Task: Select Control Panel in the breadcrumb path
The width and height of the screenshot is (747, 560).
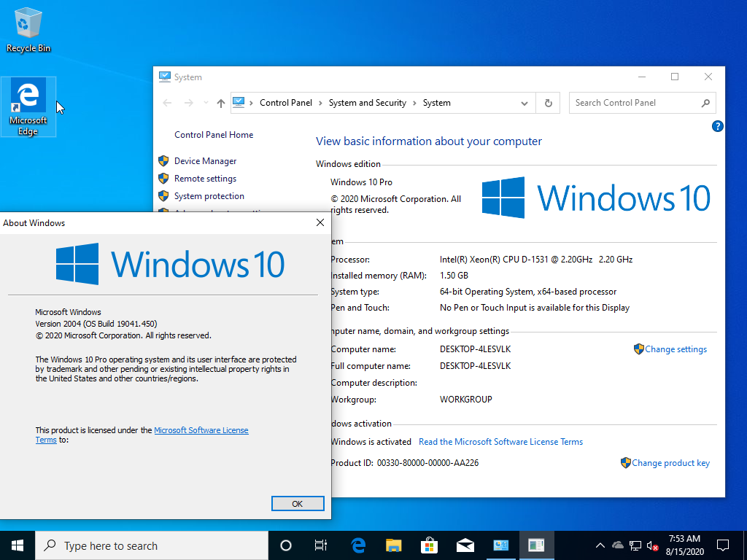Action: (x=286, y=103)
